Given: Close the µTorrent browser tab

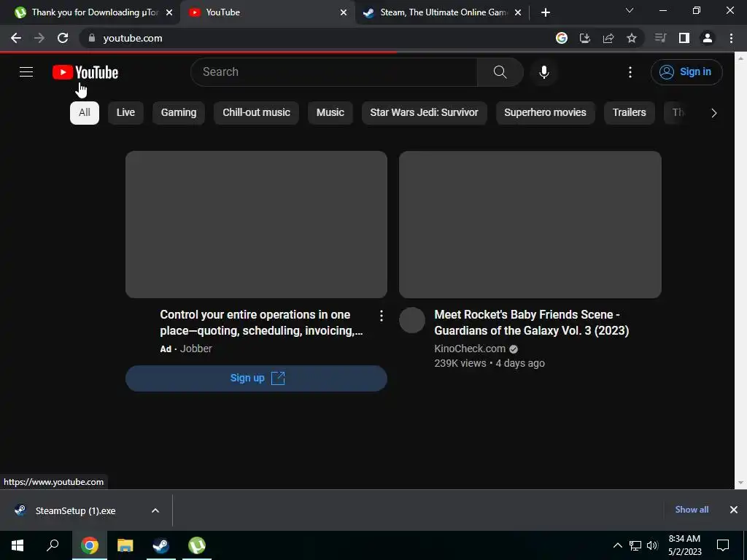Looking at the screenshot, I should point(169,13).
